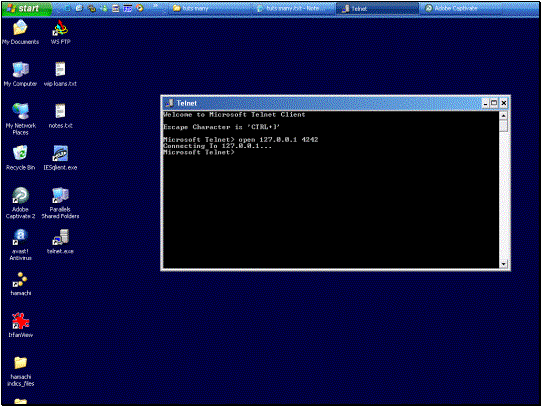
Task: Click the quick launch icon labeled FFS
Action: coord(128,8)
